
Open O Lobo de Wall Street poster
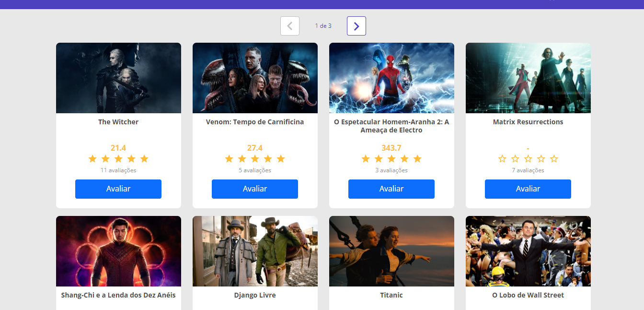pos(528,251)
